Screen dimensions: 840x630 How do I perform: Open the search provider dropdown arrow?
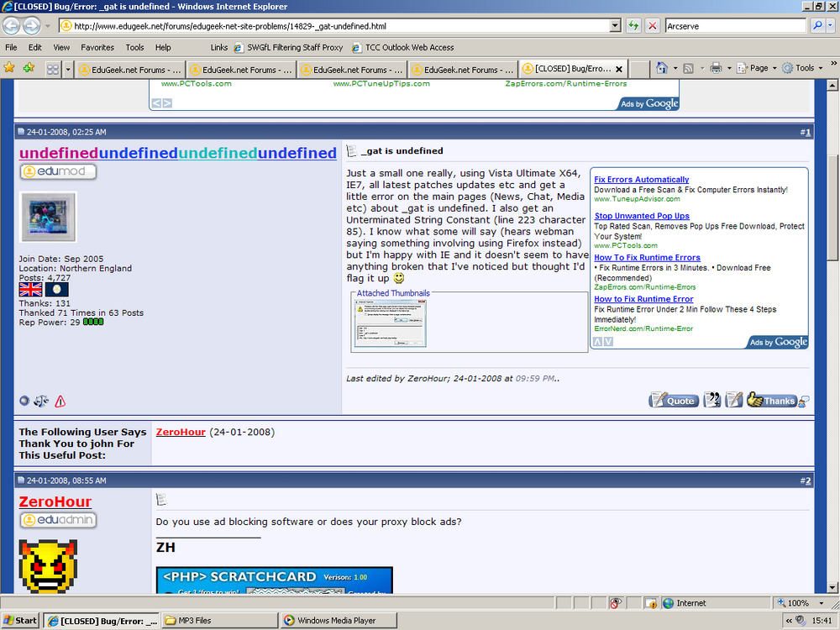(831, 26)
